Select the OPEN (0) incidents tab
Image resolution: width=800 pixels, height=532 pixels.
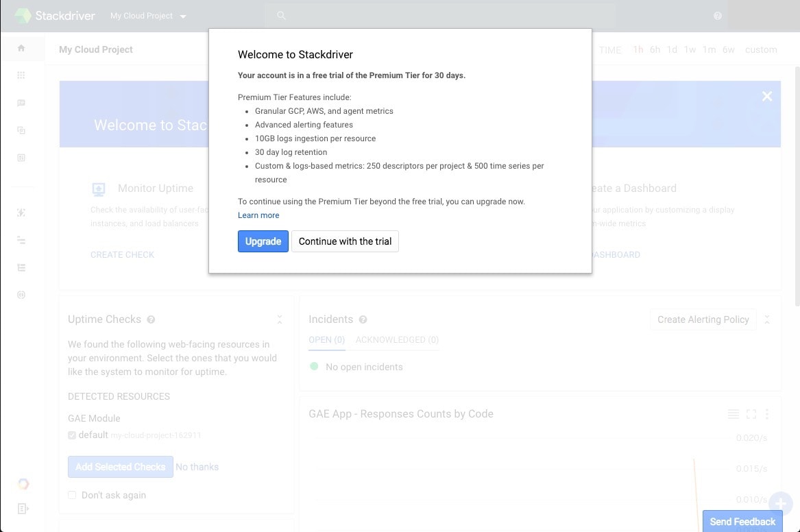pos(326,340)
